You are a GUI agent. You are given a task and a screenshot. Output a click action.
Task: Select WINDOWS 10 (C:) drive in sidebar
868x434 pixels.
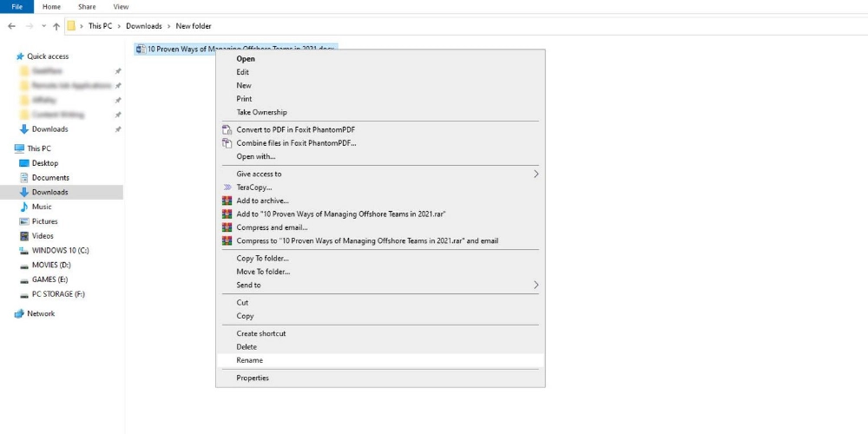tap(60, 250)
